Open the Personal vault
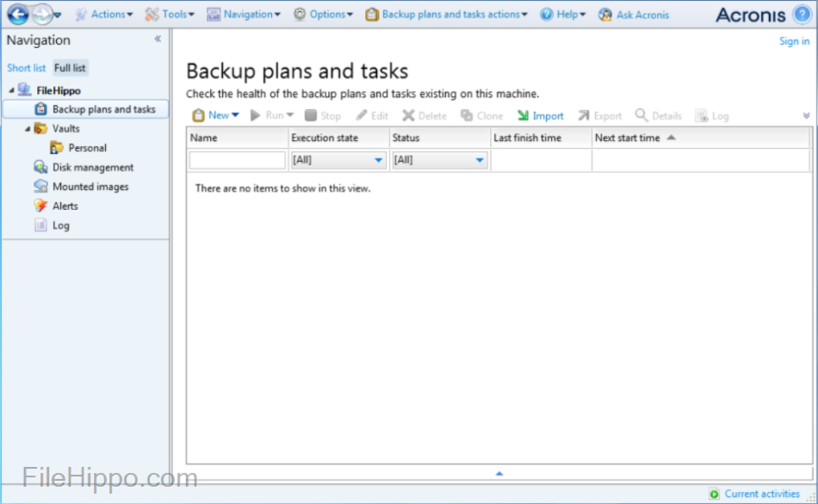818x504 pixels. pyautogui.click(x=79, y=148)
